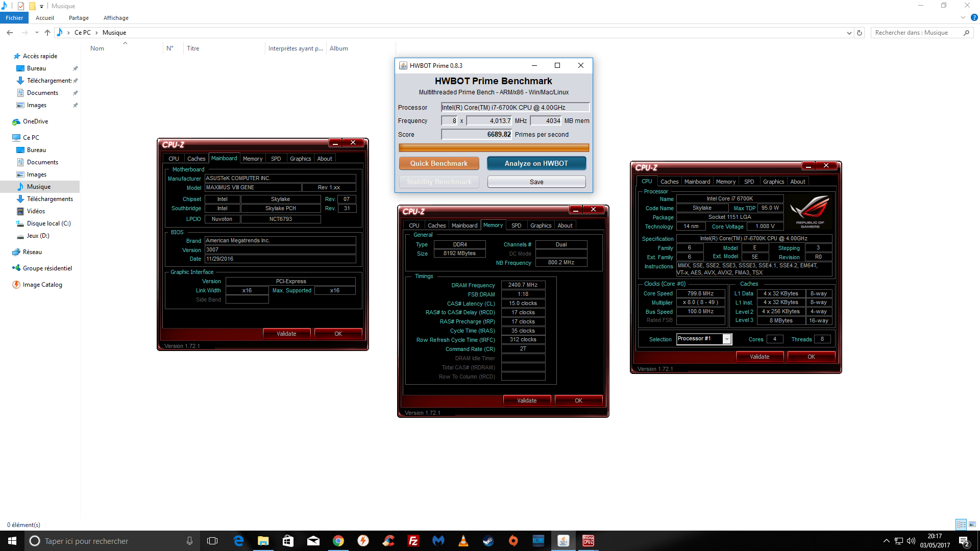Launch Malwarebytes from the taskbar
980x551 pixels.
pyautogui.click(x=438, y=541)
